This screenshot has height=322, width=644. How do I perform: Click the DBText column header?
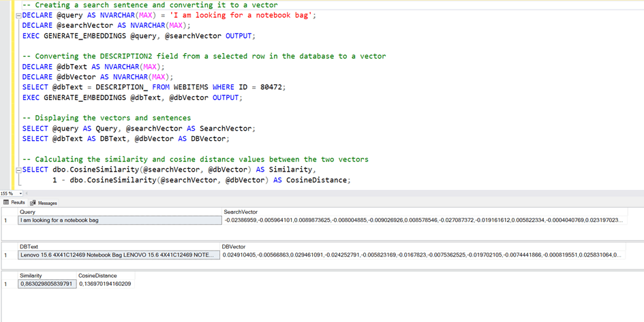coord(29,246)
